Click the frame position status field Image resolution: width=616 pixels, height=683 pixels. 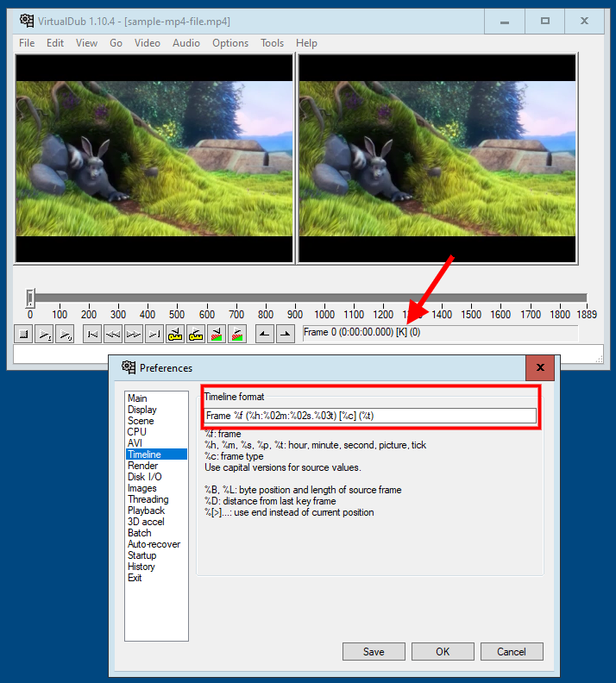[x=441, y=333]
